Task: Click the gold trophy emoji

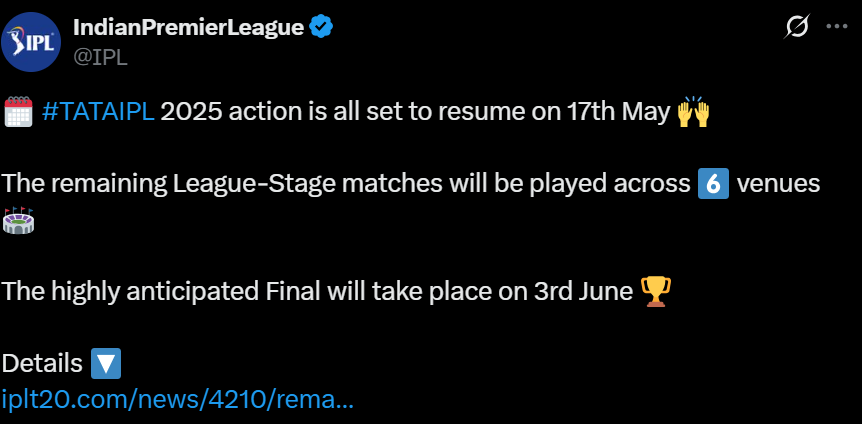Action: click(x=656, y=291)
